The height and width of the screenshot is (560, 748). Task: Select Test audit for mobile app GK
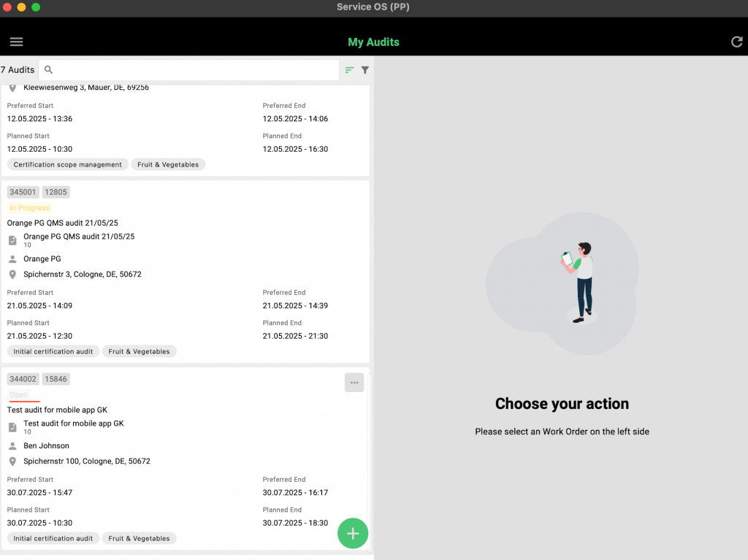tap(57, 410)
